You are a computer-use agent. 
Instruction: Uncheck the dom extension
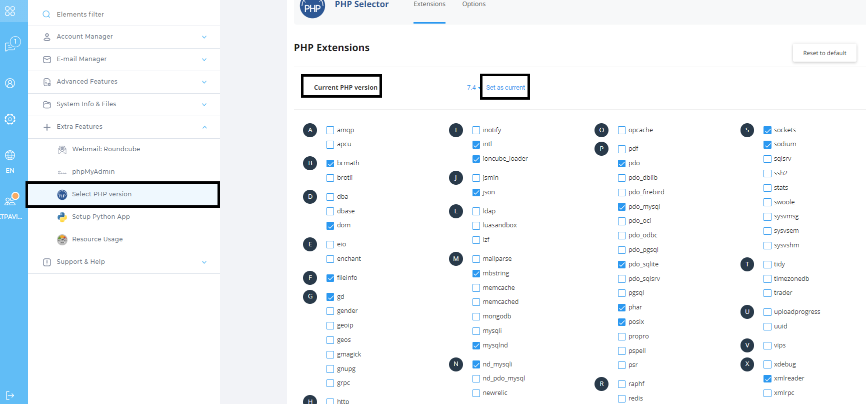[330, 225]
